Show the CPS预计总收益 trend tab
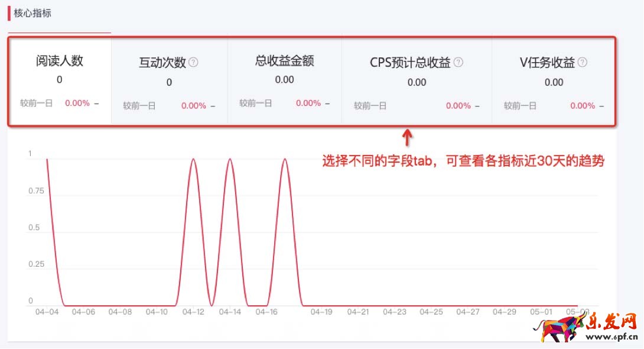Viewport: 644px width, 349px height. (410, 63)
